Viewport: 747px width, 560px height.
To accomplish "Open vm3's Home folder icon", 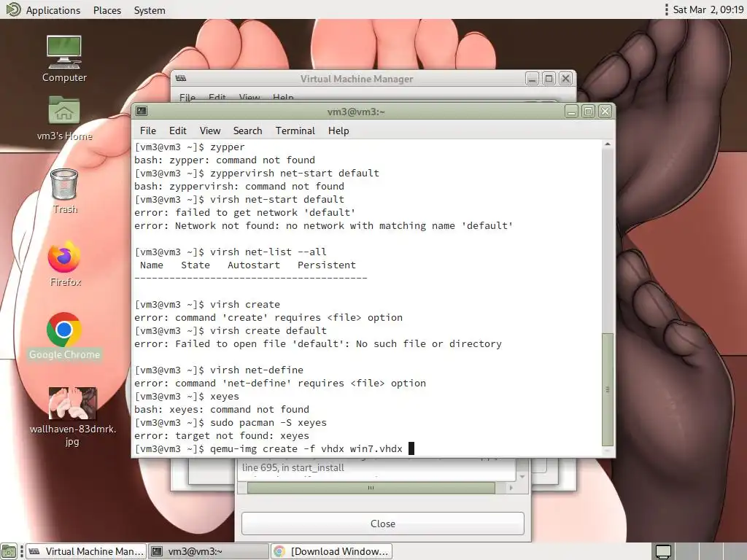I will click(x=64, y=118).
